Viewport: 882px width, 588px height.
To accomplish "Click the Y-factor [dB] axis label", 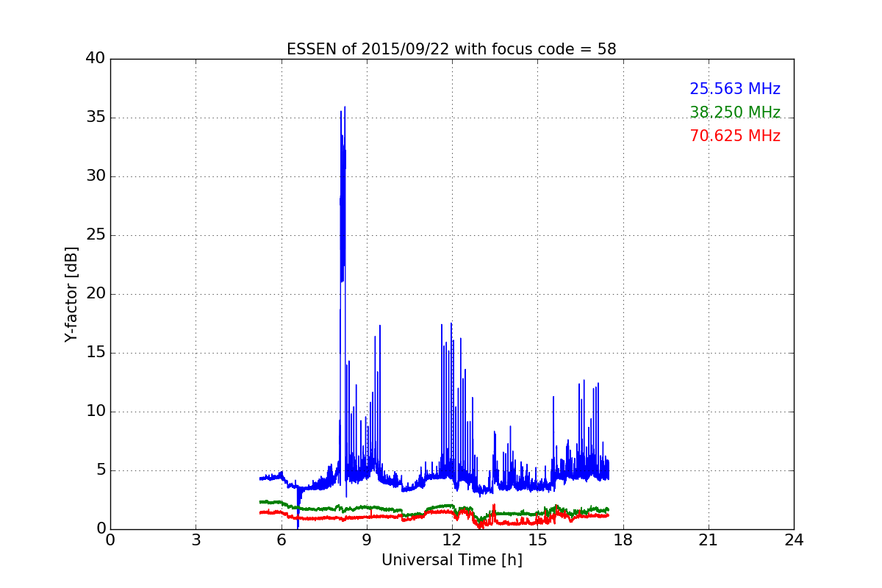I will pyautogui.click(x=71, y=294).
